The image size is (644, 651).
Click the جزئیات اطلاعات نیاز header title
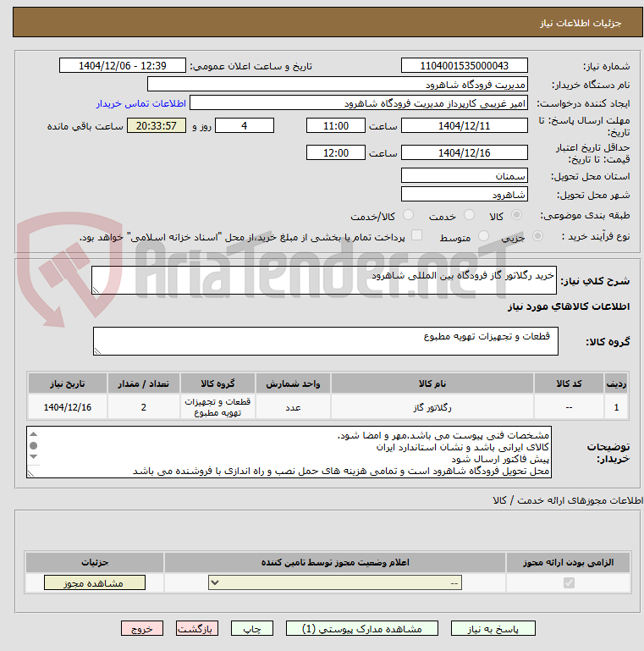coord(580,23)
